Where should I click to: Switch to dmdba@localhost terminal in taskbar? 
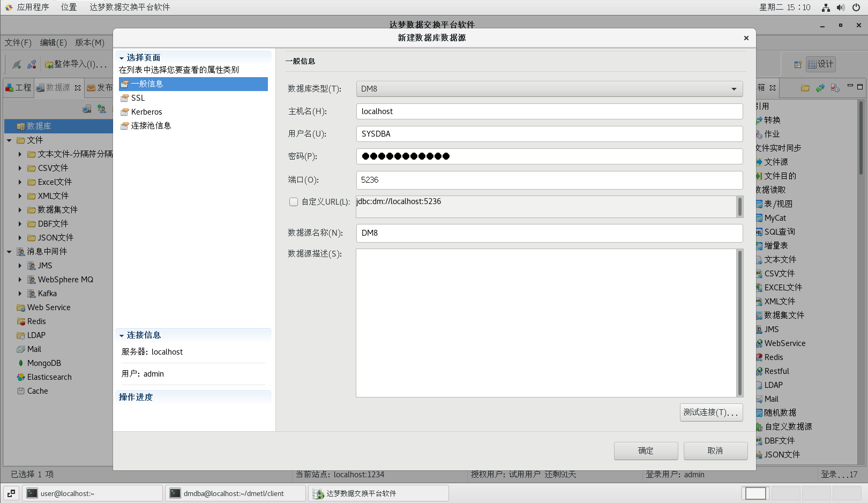coord(236,493)
